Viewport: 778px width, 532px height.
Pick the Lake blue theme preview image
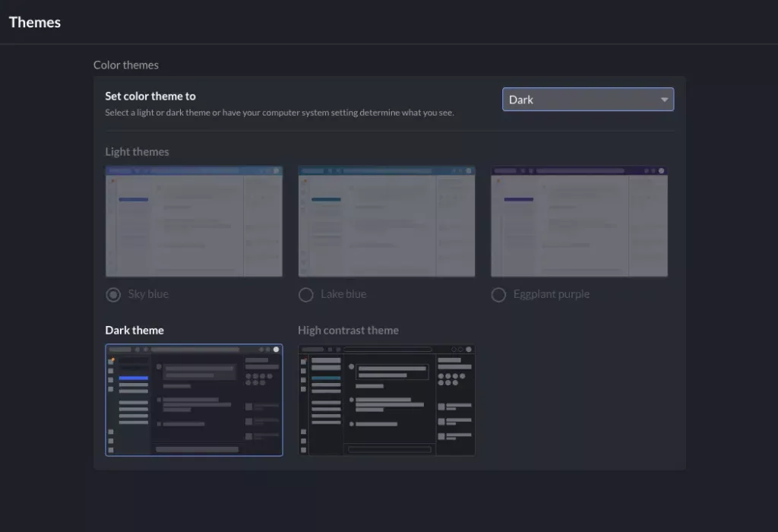pos(387,221)
